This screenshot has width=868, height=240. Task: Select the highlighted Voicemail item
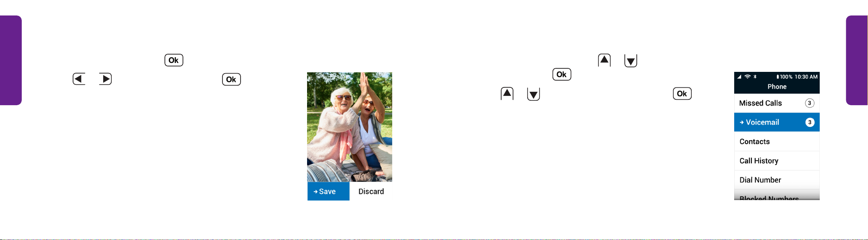(777, 122)
